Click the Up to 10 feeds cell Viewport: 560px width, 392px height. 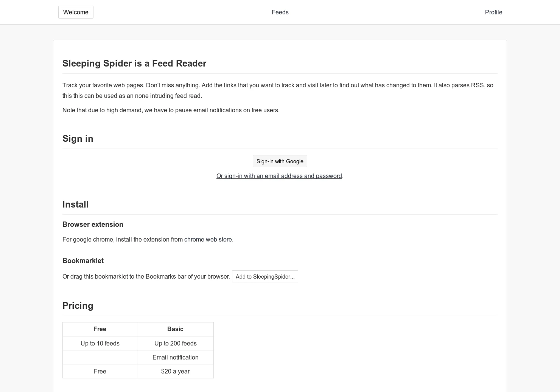(100, 343)
